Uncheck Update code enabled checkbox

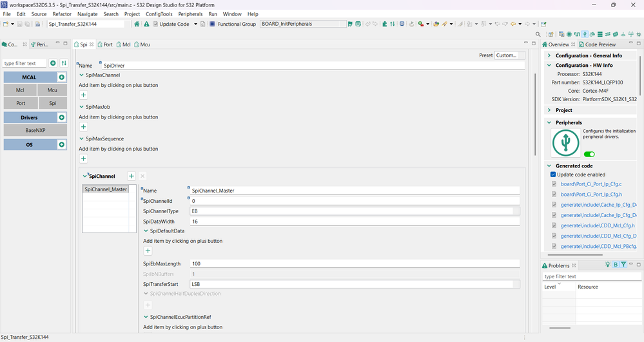[x=553, y=175]
